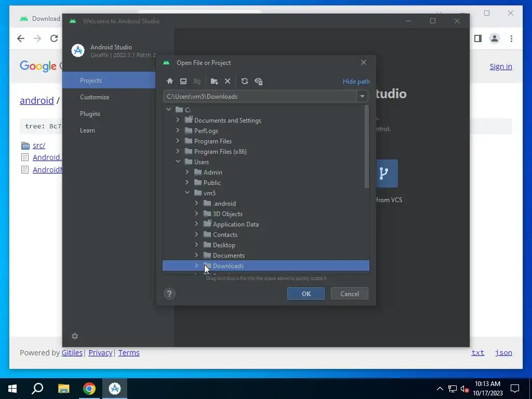The height and width of the screenshot is (399, 532).
Task: Click Android Studio logo in welcome sidebar
Action: tap(78, 50)
